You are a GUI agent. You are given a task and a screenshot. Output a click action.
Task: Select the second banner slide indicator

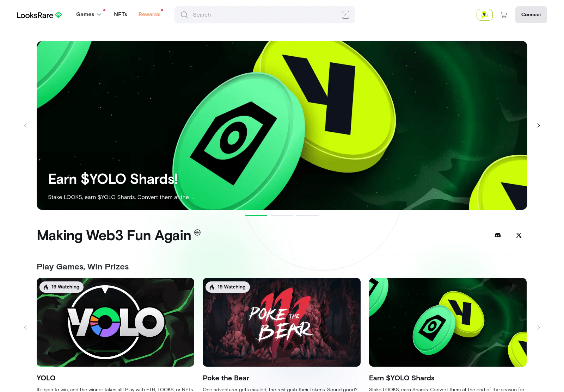282,215
